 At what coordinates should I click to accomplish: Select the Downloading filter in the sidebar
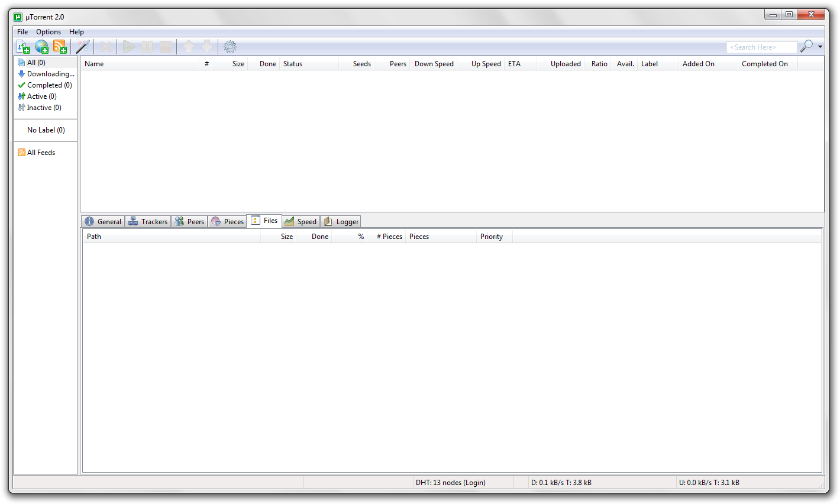[50, 73]
